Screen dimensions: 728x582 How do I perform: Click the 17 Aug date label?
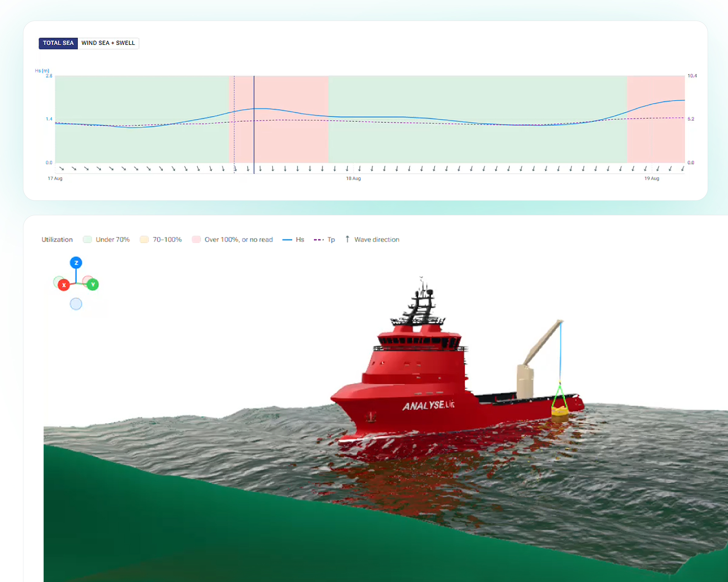pos(55,179)
